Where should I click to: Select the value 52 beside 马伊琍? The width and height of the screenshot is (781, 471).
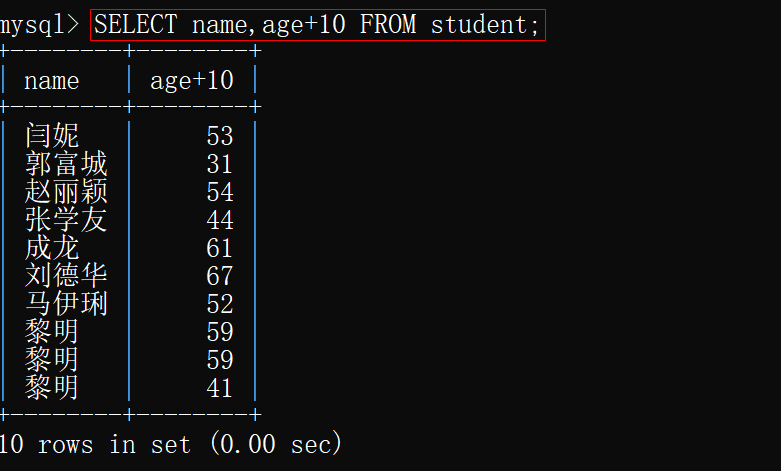point(219,303)
